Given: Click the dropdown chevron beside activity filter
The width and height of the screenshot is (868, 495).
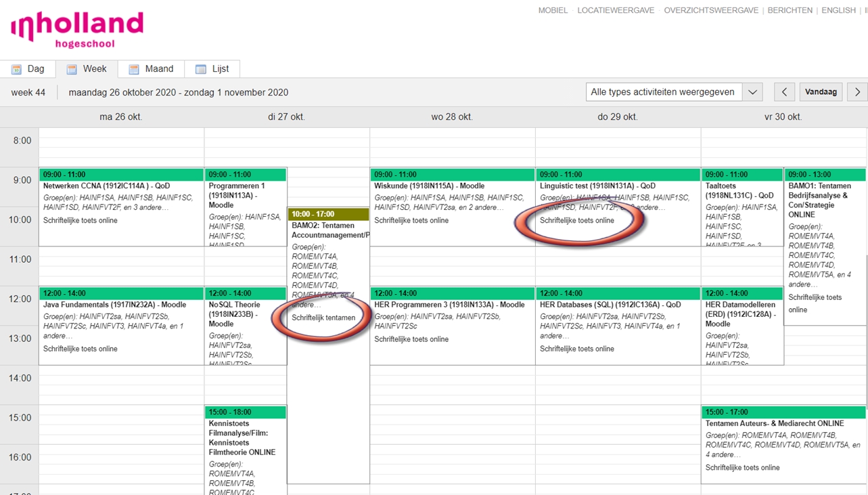Looking at the screenshot, I should [x=752, y=92].
